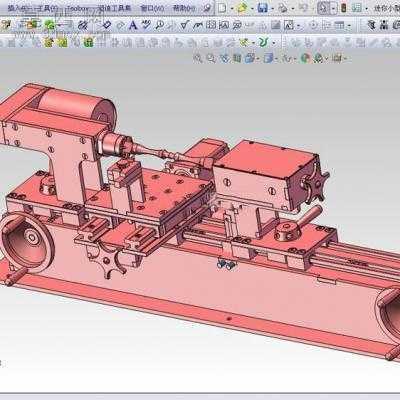The height and width of the screenshot is (400, 400).
Task: Click the green curved arrow icon in the third toolbar
Action: coord(263,42)
